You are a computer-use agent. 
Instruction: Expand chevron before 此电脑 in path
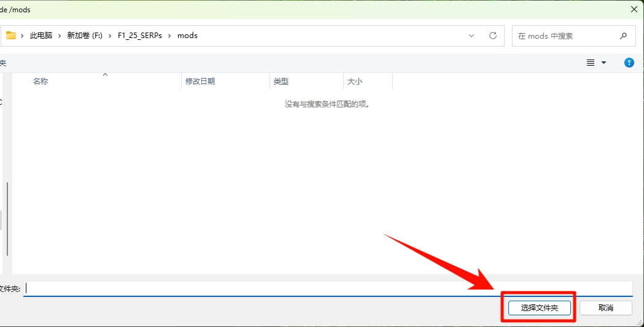tap(22, 36)
